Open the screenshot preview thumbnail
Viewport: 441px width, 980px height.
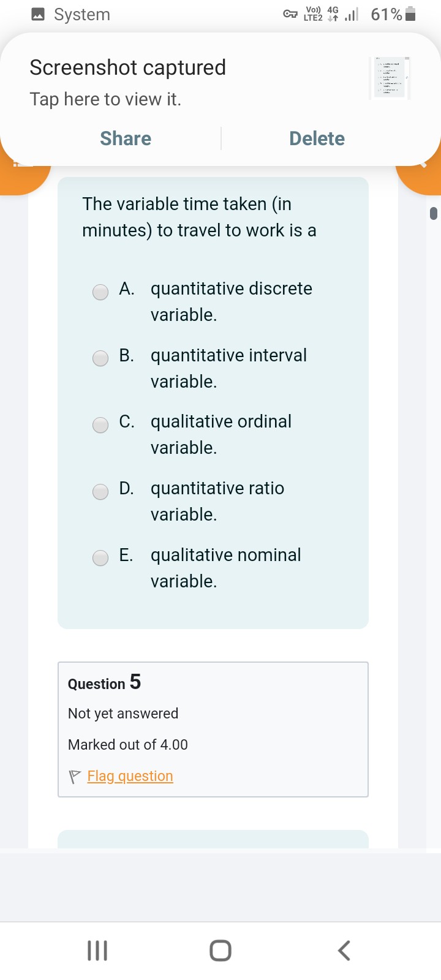391,77
